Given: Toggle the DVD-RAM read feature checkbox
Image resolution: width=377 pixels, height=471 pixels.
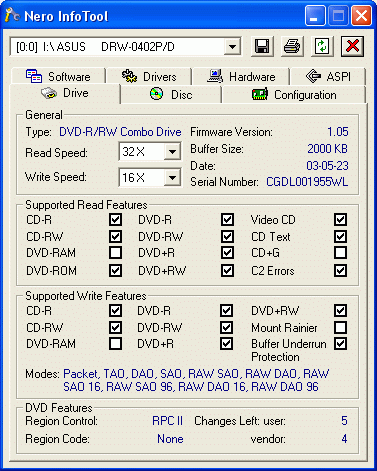Looking at the screenshot, I should pos(115,253).
